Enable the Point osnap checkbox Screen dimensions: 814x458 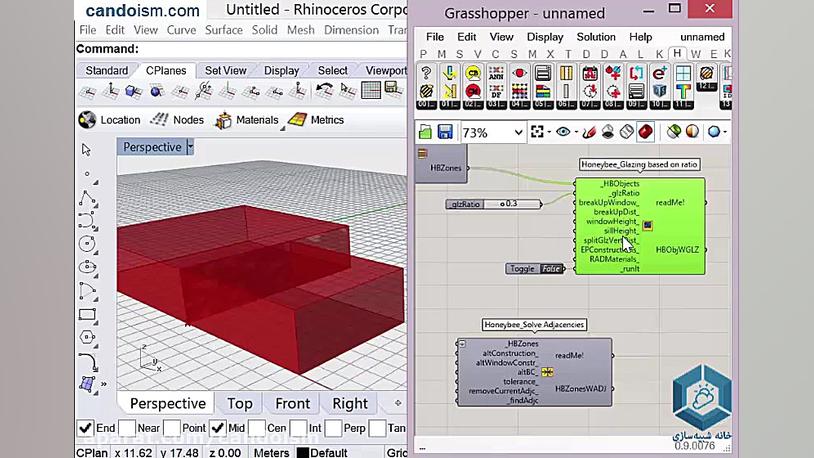[172, 428]
